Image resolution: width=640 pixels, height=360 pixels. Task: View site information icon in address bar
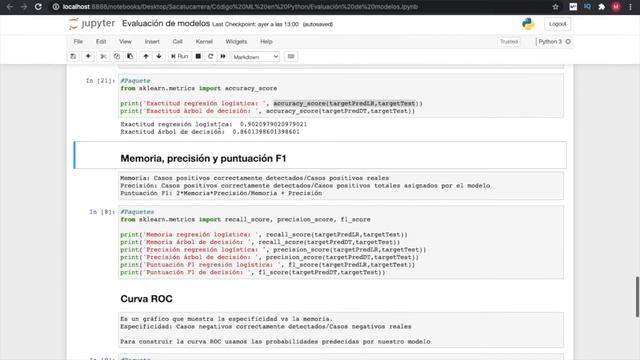[56, 7]
